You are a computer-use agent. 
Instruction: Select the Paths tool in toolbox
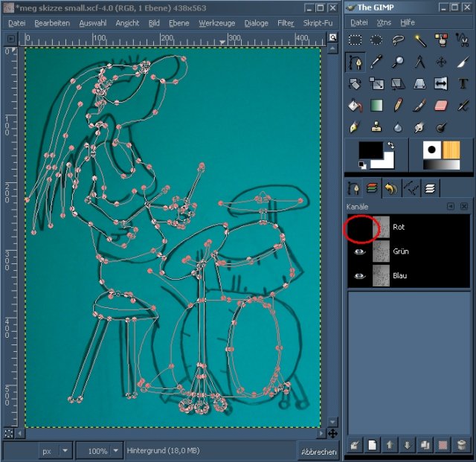[x=355, y=62]
